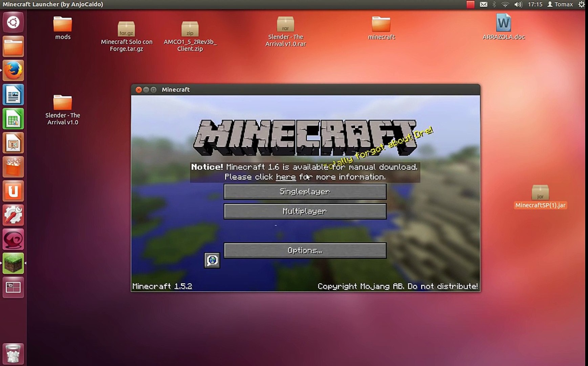Open the sound volume indicator
The height and width of the screenshot is (366, 588).
[x=518, y=4]
